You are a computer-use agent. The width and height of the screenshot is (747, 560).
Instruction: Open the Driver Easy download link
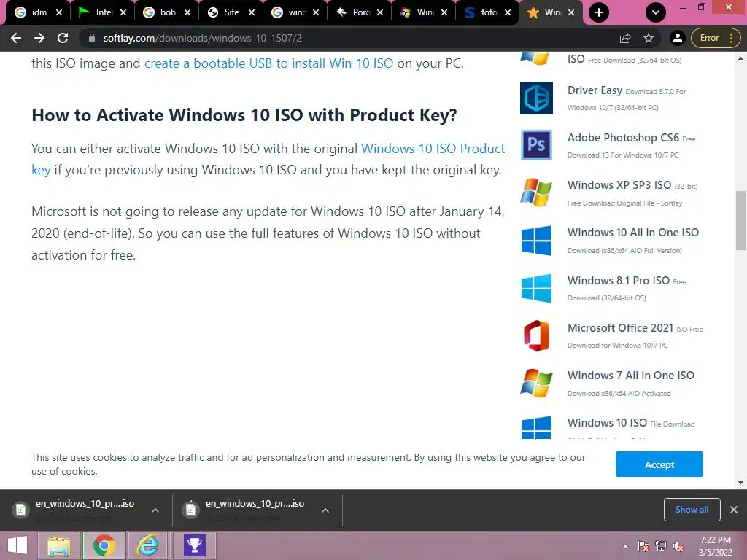[627, 98]
